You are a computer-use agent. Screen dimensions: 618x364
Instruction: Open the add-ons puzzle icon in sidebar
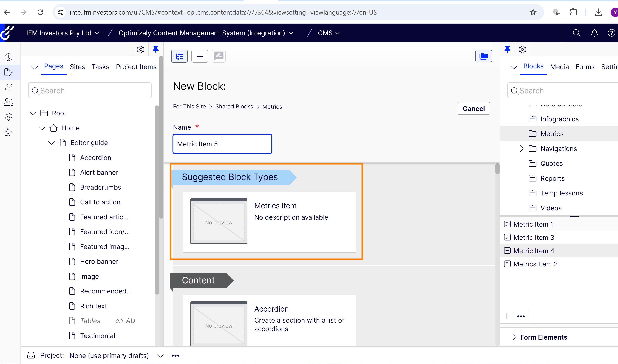9,132
